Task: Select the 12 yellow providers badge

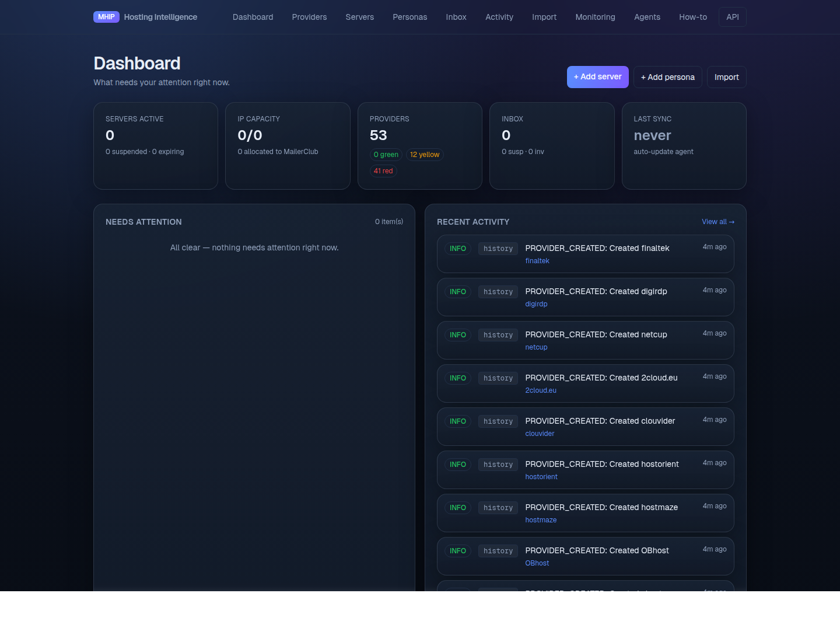Action: [425, 155]
